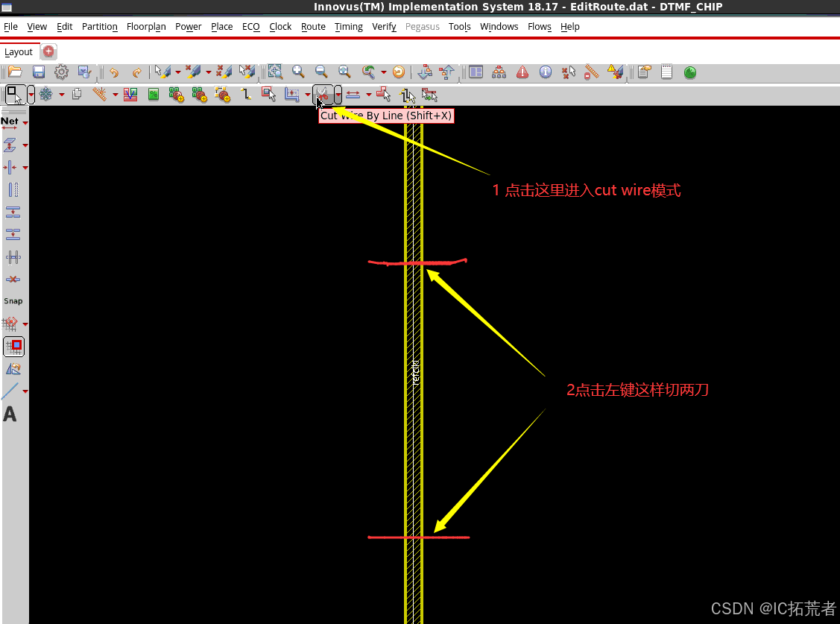
Task: Select the Cut Wire By Line scissors tool
Action: pyautogui.click(x=323, y=95)
